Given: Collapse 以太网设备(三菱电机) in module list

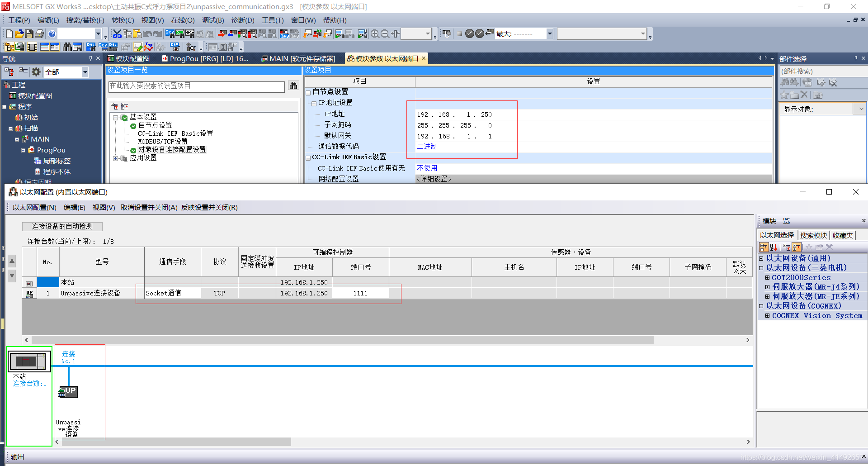Looking at the screenshot, I should coord(761,268).
